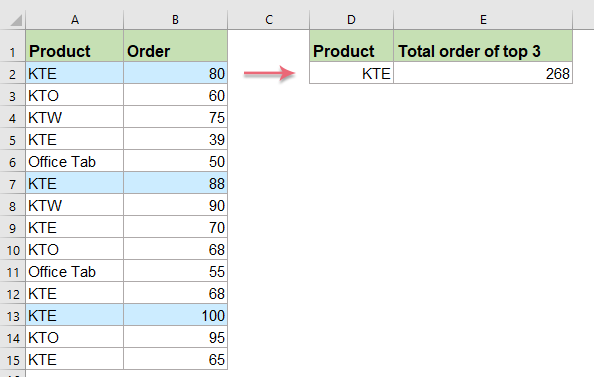Select row 13 header
The height and width of the screenshot is (377, 594).
tap(13, 316)
